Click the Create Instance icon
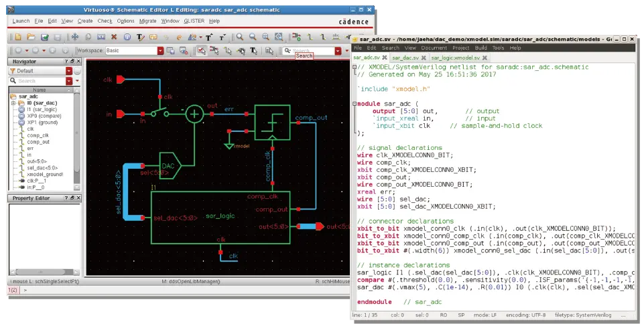Screen dimensions: 644x328 point(297,37)
